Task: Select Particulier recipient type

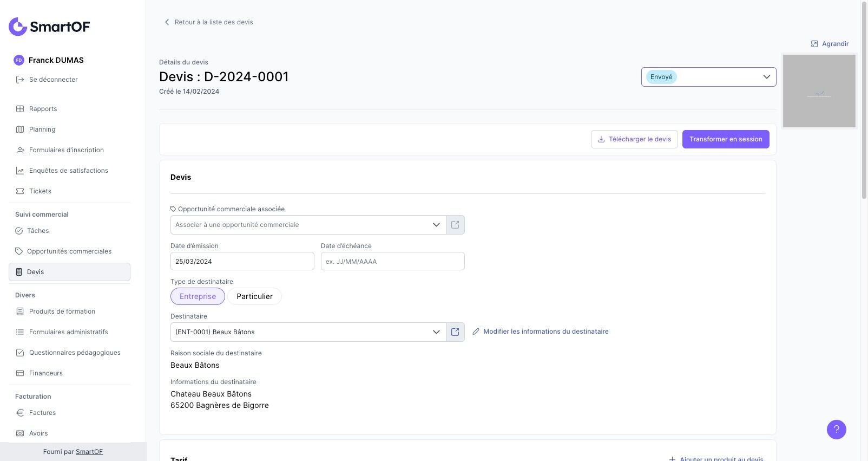Action: pos(254,296)
